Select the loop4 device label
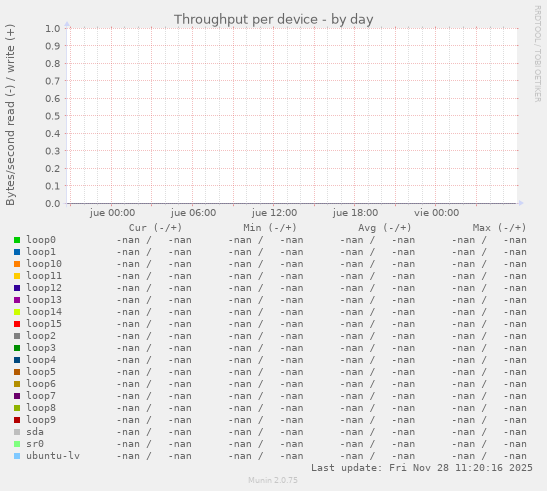Viewport: 547px width, 491px height. (x=41, y=360)
